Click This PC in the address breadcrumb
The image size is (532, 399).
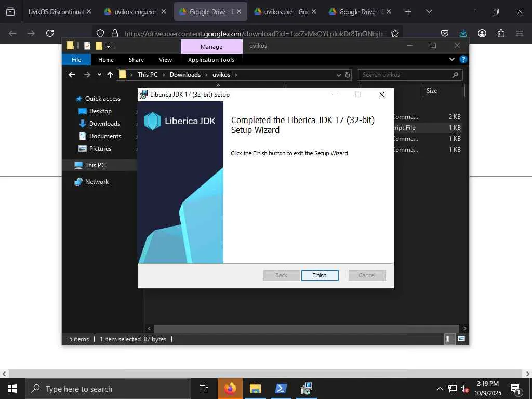click(x=148, y=75)
